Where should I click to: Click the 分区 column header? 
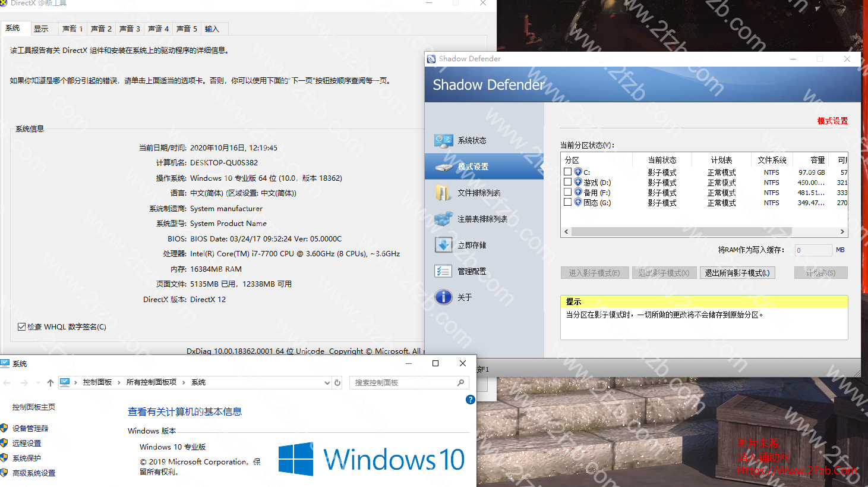click(596, 160)
